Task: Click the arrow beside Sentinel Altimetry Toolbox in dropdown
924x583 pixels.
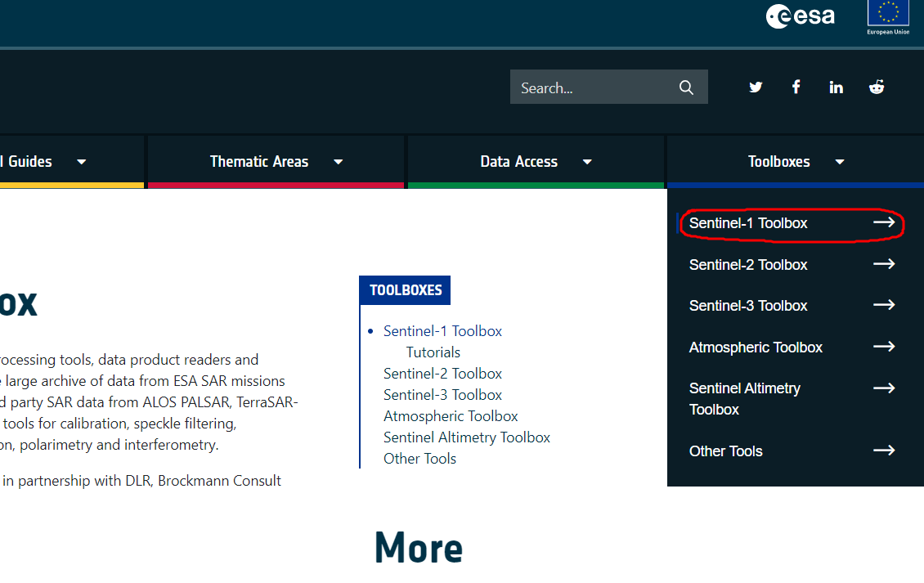Action: pos(884,388)
